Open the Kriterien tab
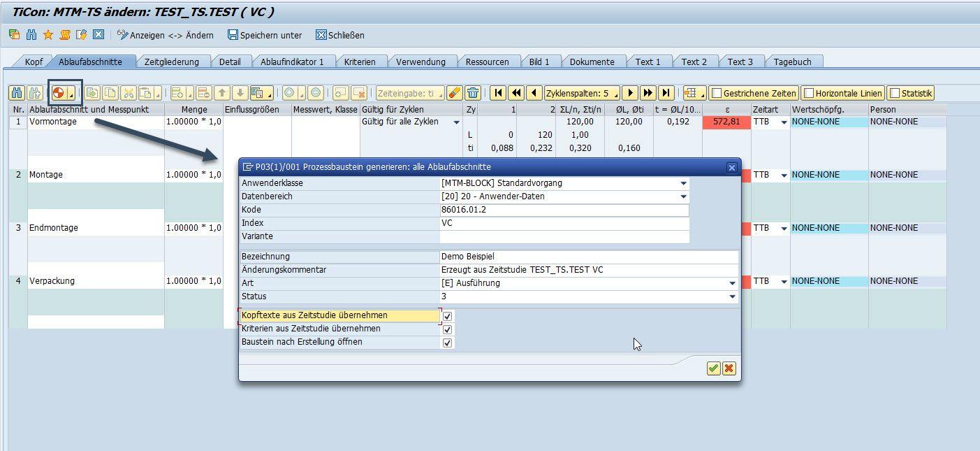Image resolution: width=980 pixels, height=451 pixels. tap(360, 62)
